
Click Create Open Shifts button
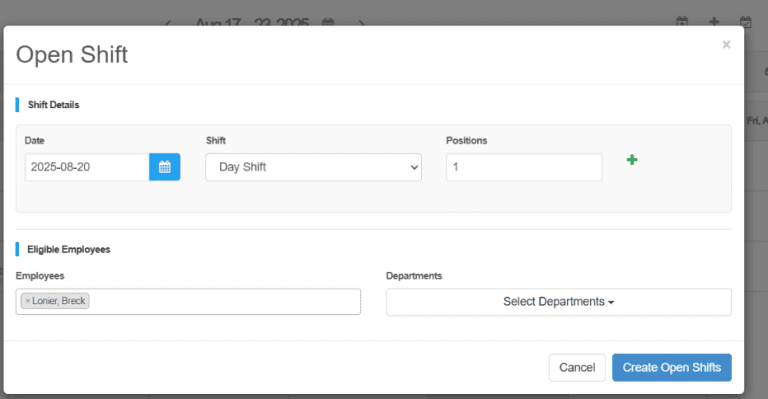tap(672, 368)
